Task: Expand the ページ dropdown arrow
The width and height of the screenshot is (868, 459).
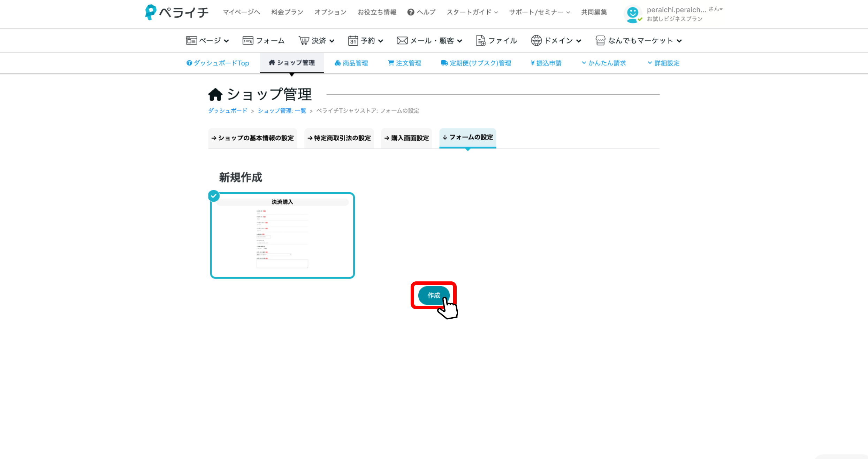Action: tap(226, 41)
